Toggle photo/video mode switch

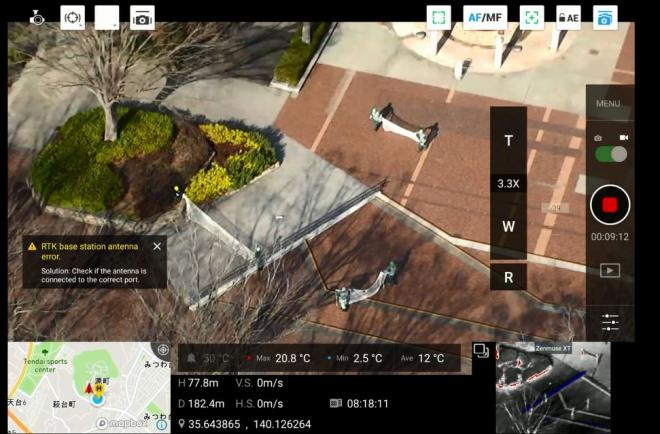(x=610, y=154)
